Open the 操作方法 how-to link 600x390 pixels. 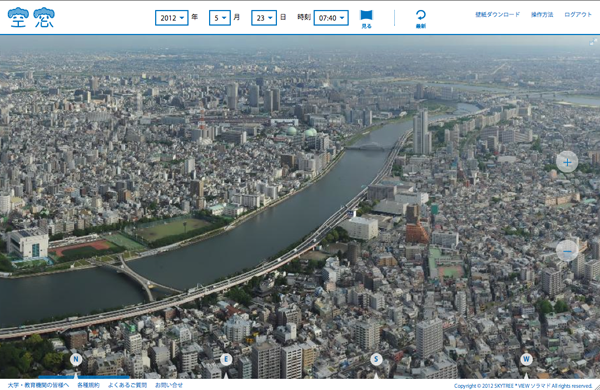(542, 15)
